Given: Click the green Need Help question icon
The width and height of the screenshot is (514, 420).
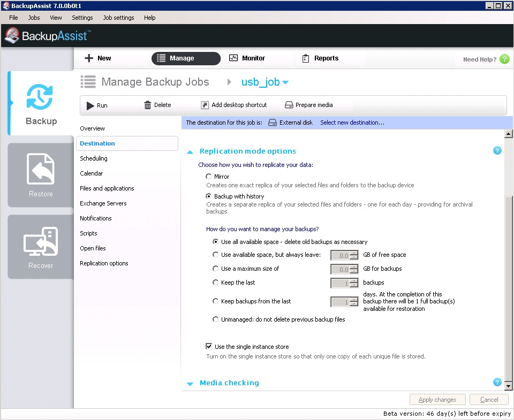Looking at the screenshot, I should click(x=504, y=59).
